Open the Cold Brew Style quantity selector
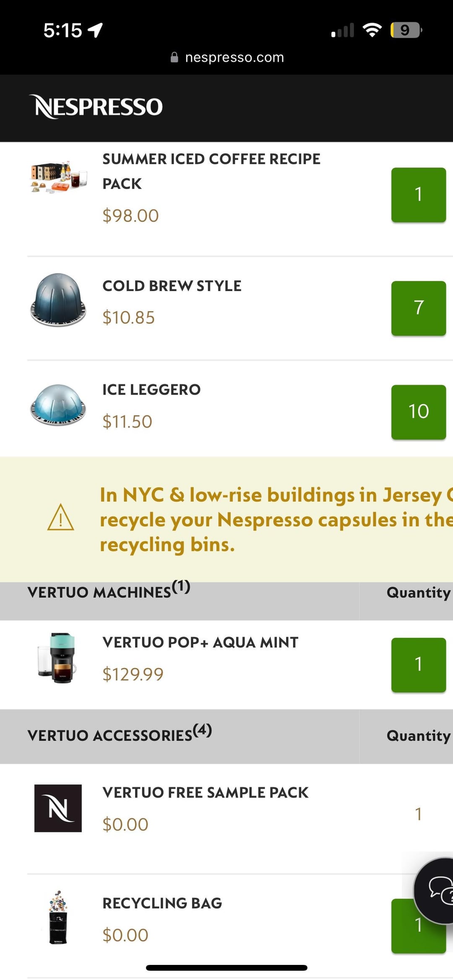 coord(418,308)
